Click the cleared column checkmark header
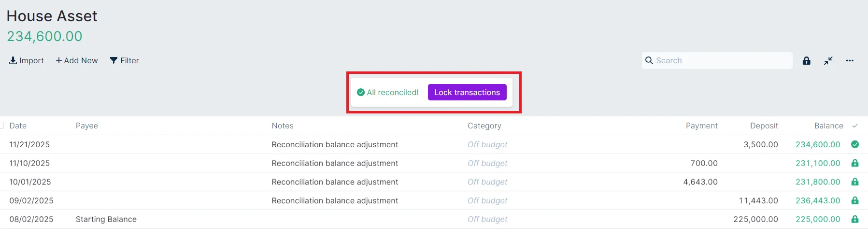Screen dimensions: 868x237 [855, 126]
